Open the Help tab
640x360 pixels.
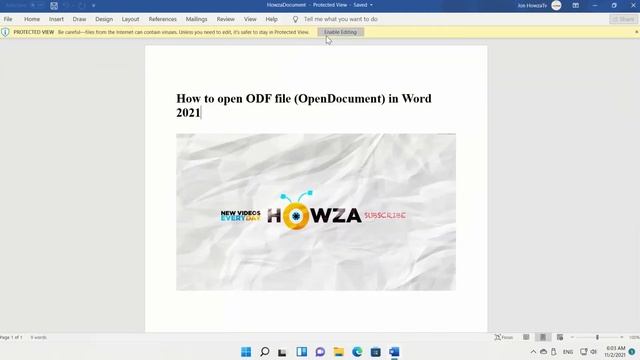pyautogui.click(x=271, y=19)
